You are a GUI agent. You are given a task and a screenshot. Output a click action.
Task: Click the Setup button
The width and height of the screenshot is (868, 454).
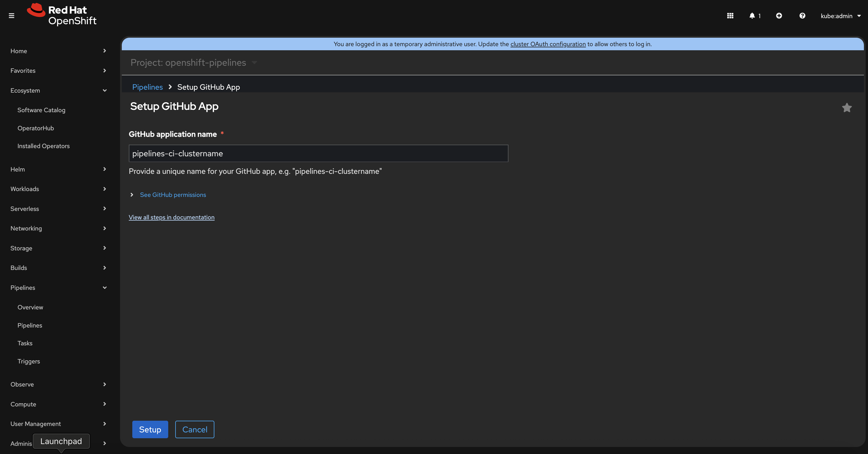point(150,429)
